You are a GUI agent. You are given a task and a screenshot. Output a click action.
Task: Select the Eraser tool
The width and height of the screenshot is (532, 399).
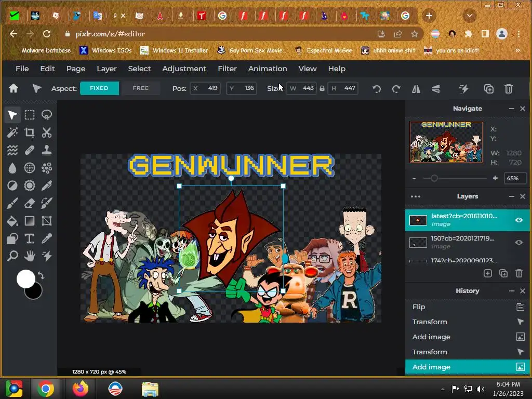click(x=30, y=203)
